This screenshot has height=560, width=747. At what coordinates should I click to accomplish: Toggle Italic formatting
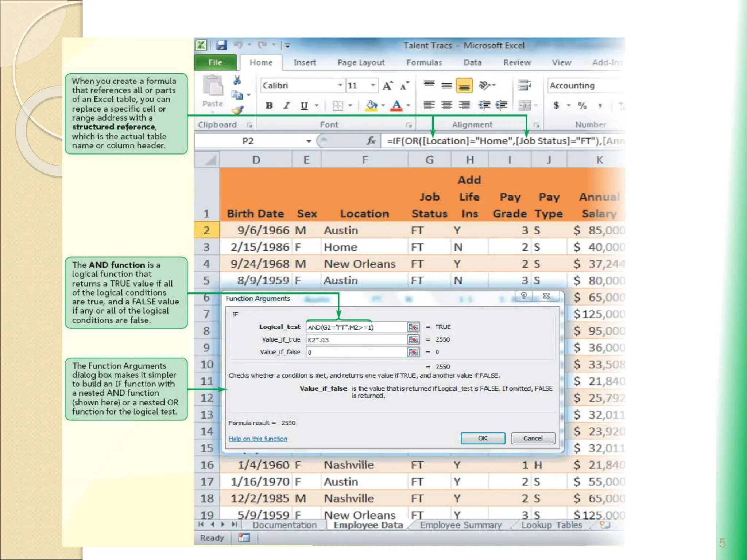point(287,106)
